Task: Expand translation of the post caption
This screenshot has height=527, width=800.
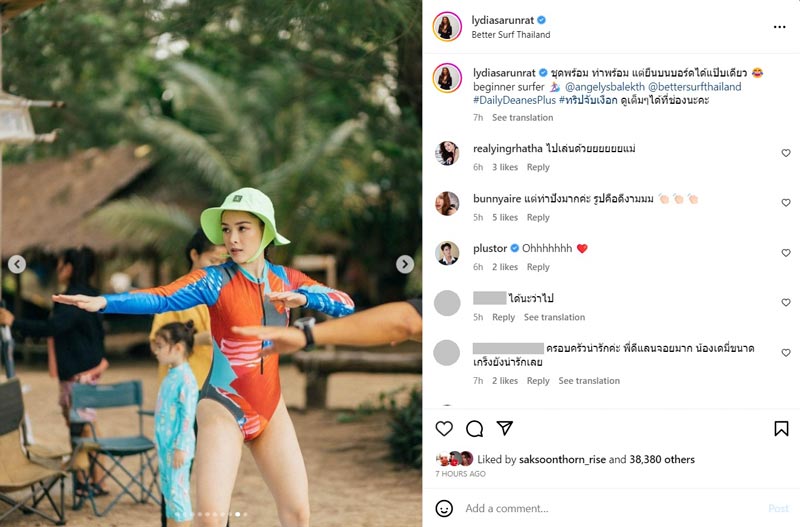Action: coord(524,118)
